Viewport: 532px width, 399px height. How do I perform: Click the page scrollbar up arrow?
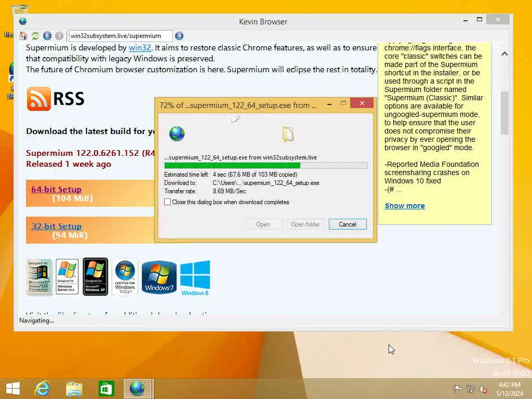tap(504, 54)
